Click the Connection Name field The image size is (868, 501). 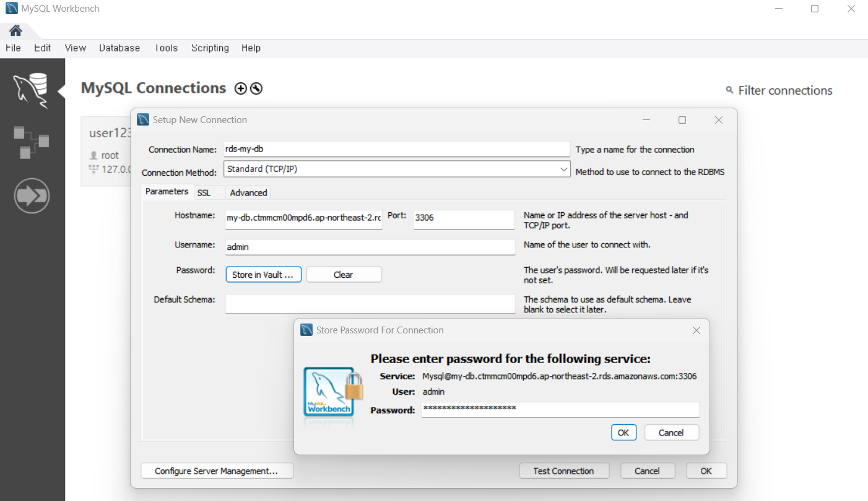point(397,149)
